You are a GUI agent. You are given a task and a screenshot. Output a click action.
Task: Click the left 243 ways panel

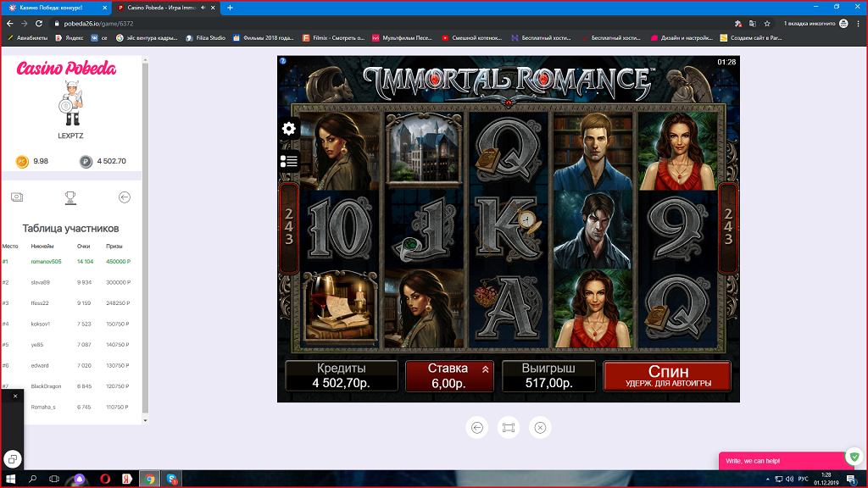pyautogui.click(x=288, y=227)
